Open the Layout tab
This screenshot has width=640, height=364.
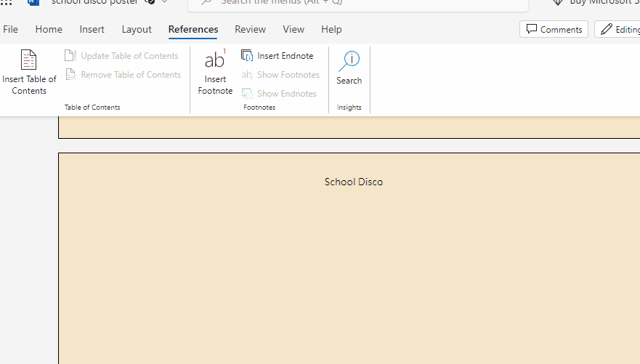(137, 30)
